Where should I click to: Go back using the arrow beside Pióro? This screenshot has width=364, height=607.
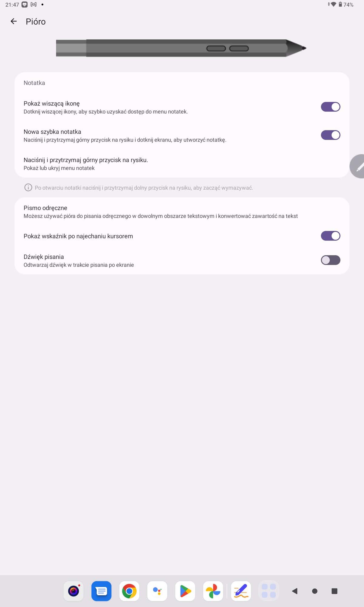14,21
